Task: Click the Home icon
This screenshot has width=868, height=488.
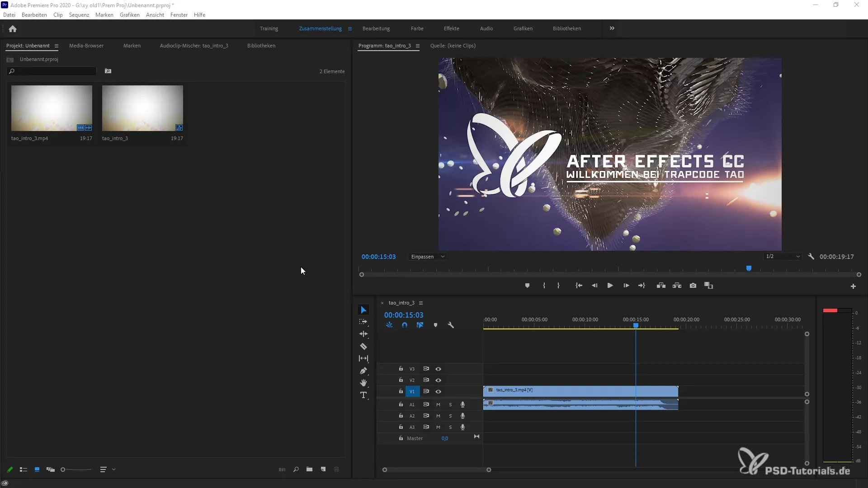Action: coord(13,29)
